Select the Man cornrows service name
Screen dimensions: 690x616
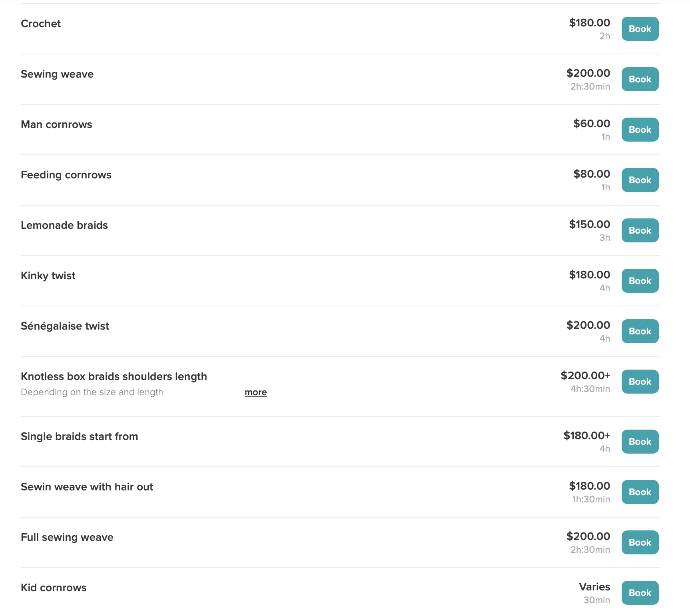(56, 124)
